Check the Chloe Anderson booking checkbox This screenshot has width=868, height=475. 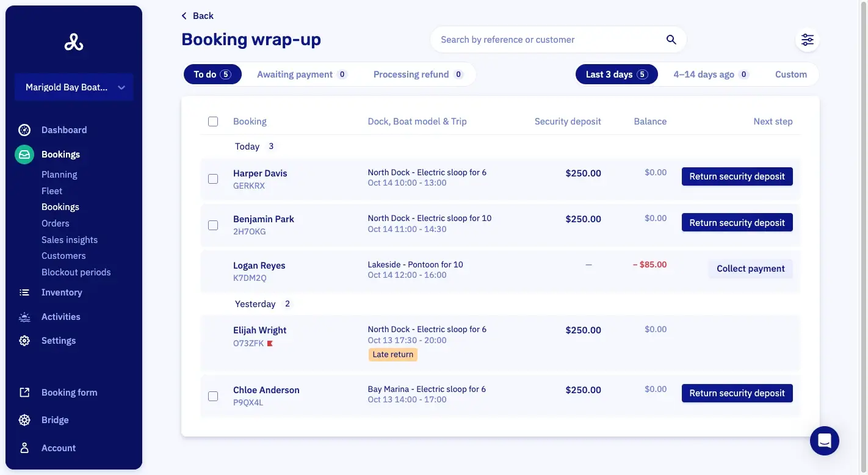point(213,396)
